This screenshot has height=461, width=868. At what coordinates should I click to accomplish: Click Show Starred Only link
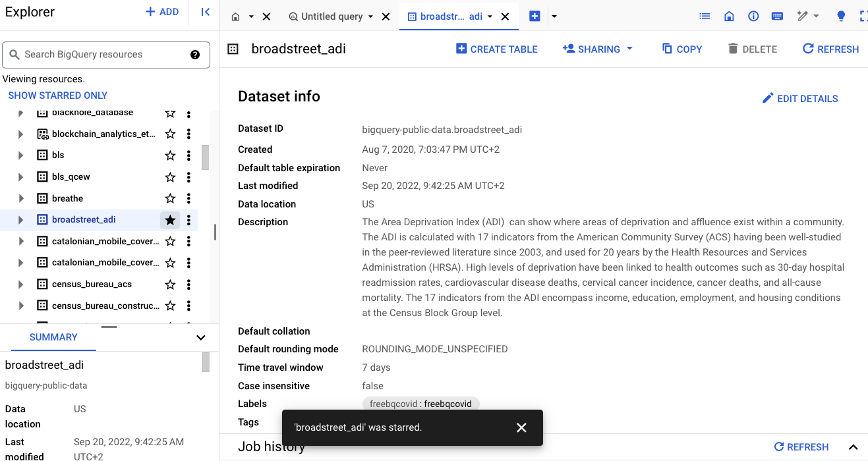(x=58, y=95)
